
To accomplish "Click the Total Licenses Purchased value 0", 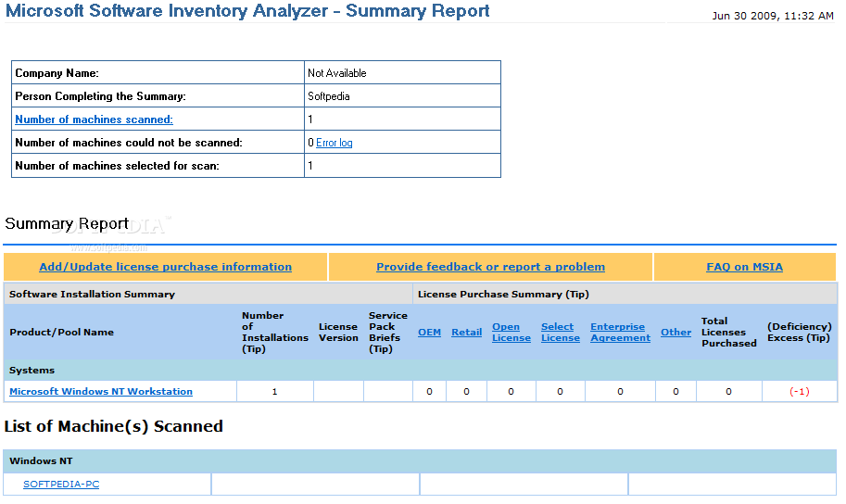I will 729,391.
